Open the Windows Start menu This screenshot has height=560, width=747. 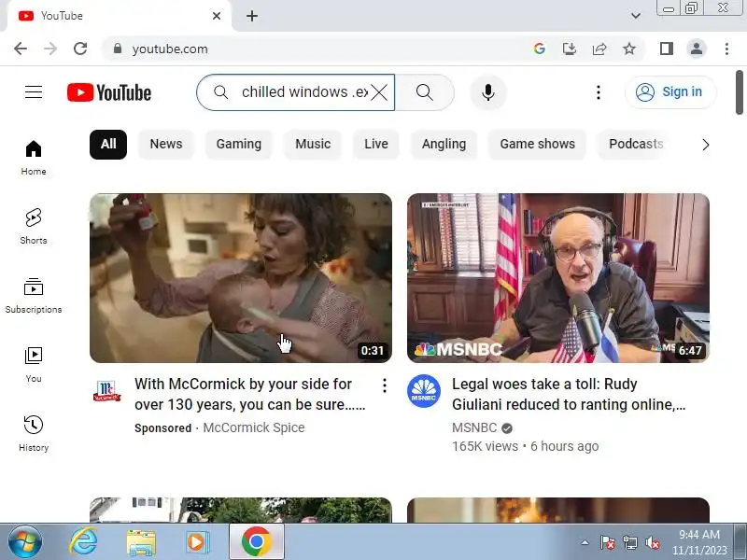pos(25,542)
